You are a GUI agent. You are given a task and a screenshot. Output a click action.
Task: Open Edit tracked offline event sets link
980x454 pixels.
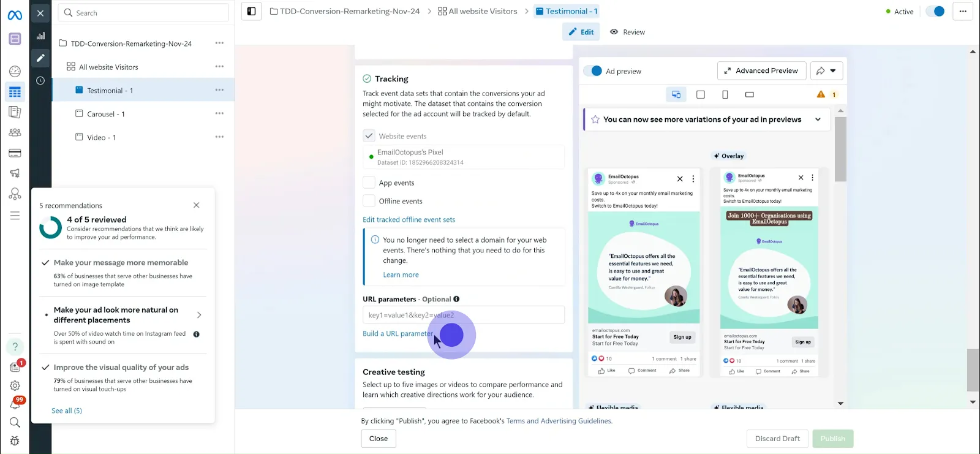409,219
